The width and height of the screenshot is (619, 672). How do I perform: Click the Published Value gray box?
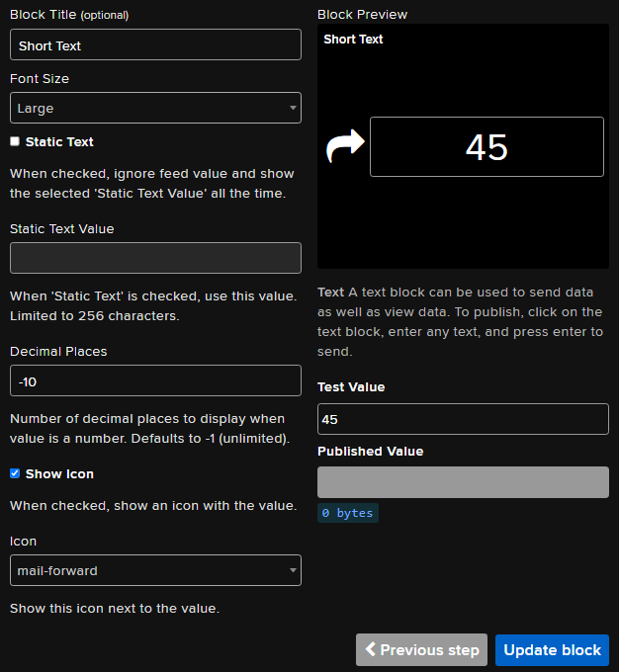click(463, 482)
